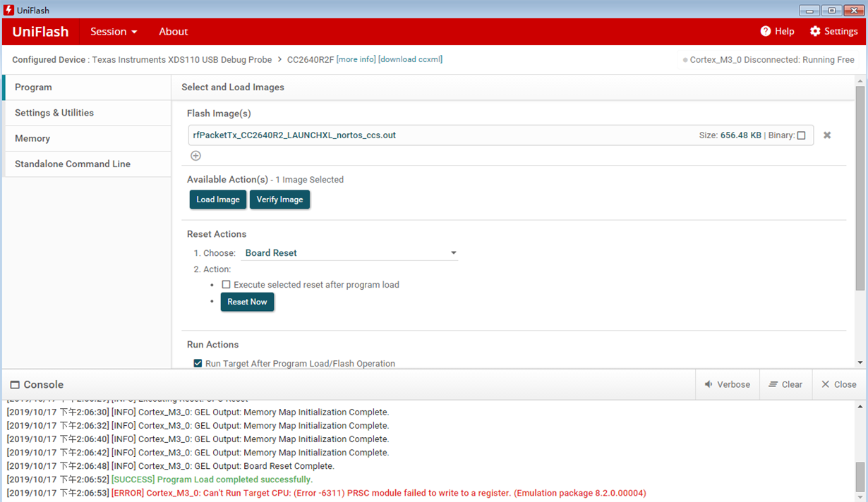Uncheck Run Target After Program Load

tap(198, 364)
